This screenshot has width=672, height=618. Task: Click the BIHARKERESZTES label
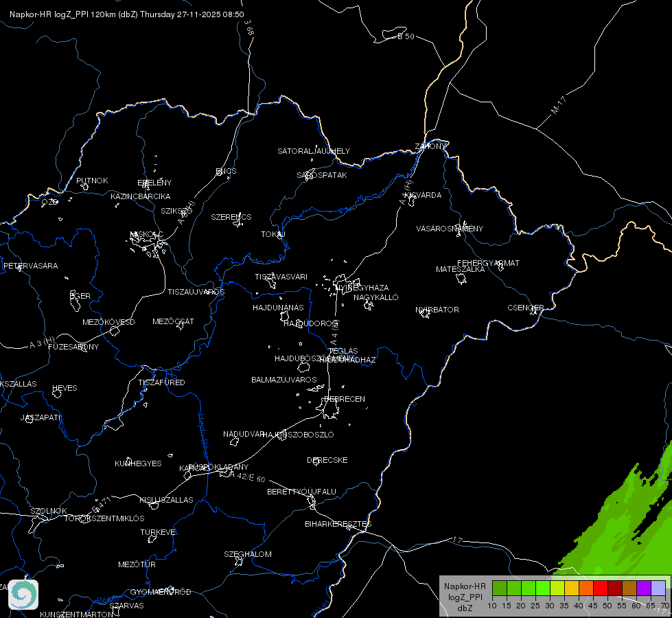pyautogui.click(x=338, y=524)
